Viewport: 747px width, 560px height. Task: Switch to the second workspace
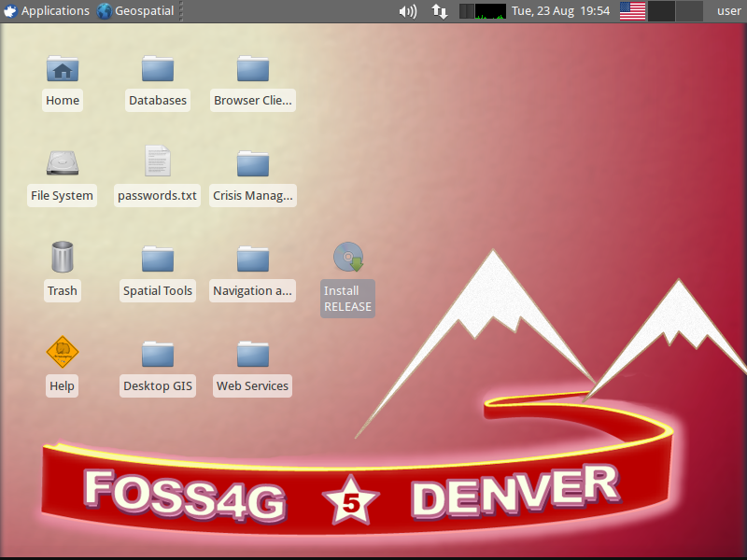tap(689, 11)
